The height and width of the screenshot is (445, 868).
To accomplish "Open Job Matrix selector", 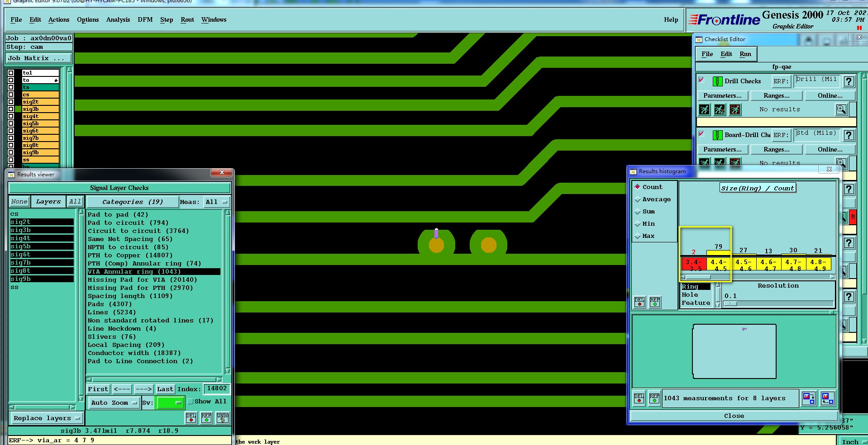I will [x=38, y=58].
